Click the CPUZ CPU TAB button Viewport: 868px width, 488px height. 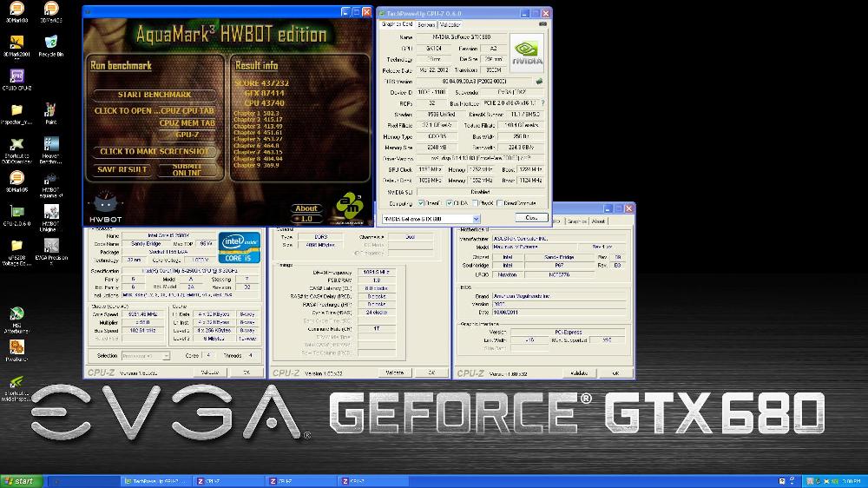187,111
